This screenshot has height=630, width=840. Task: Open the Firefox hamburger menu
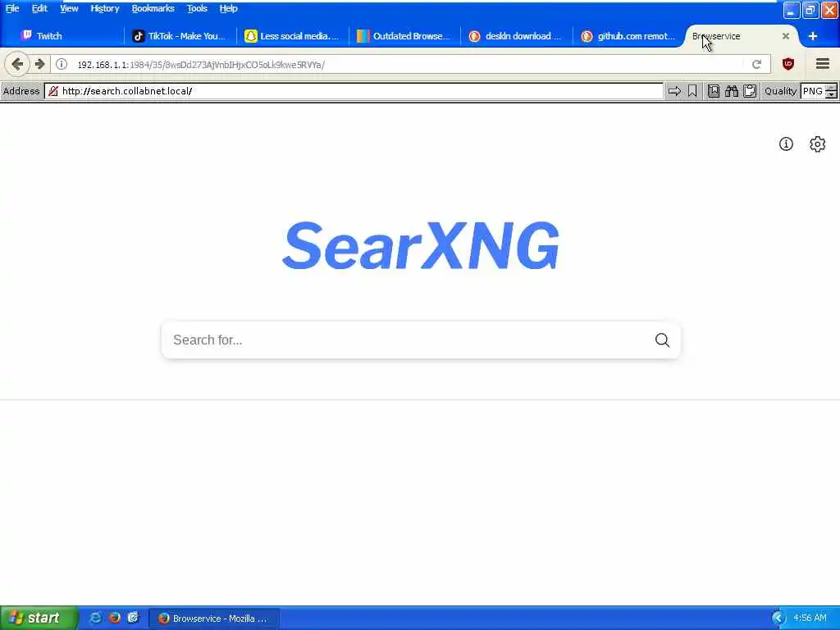point(823,64)
